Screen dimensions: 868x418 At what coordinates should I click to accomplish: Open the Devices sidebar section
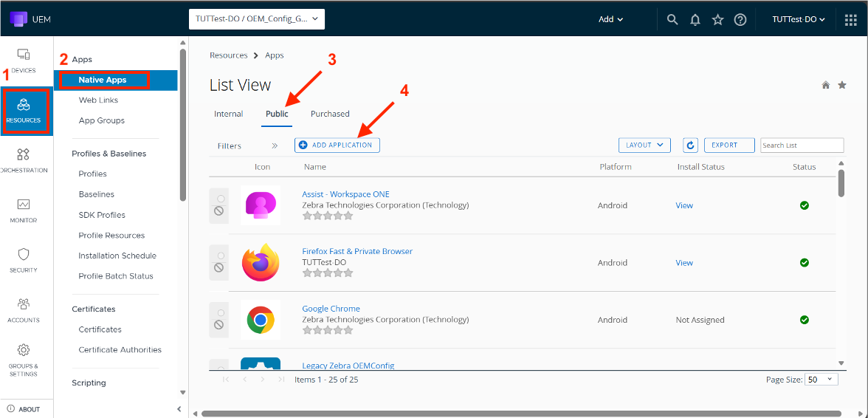[23, 60]
